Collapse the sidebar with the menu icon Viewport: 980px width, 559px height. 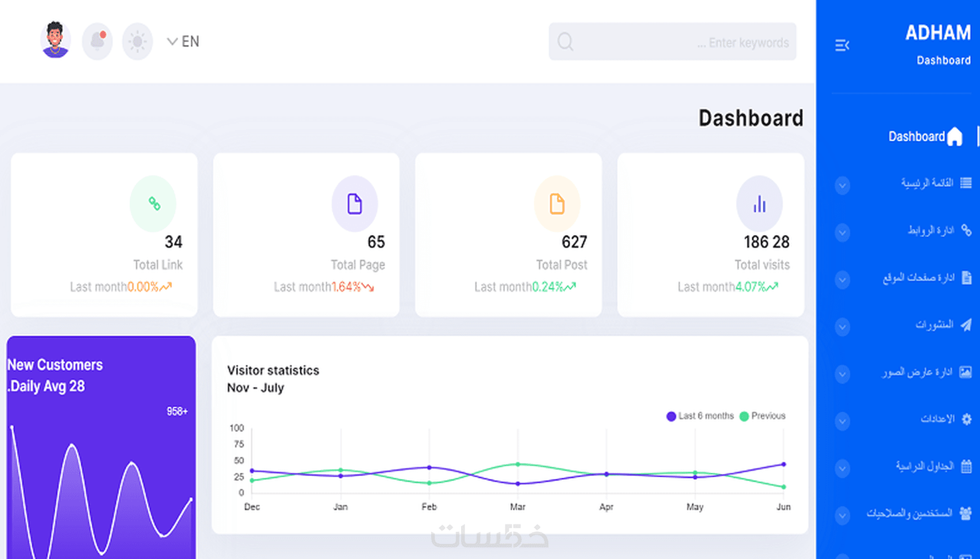842,45
